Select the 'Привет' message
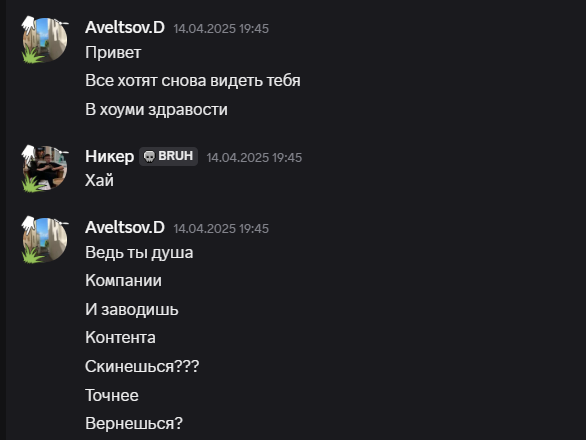 click(x=113, y=52)
